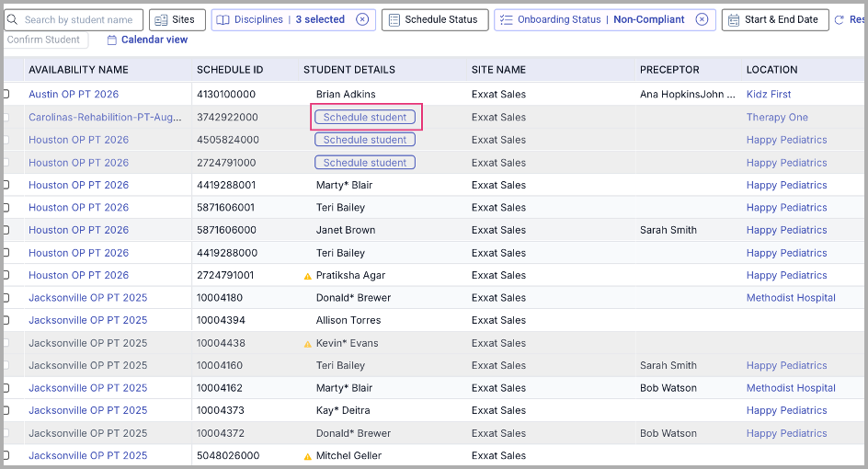This screenshot has height=469, width=868.
Task: Click preceptor Bob Watson in row 10004162
Action: [x=668, y=388]
